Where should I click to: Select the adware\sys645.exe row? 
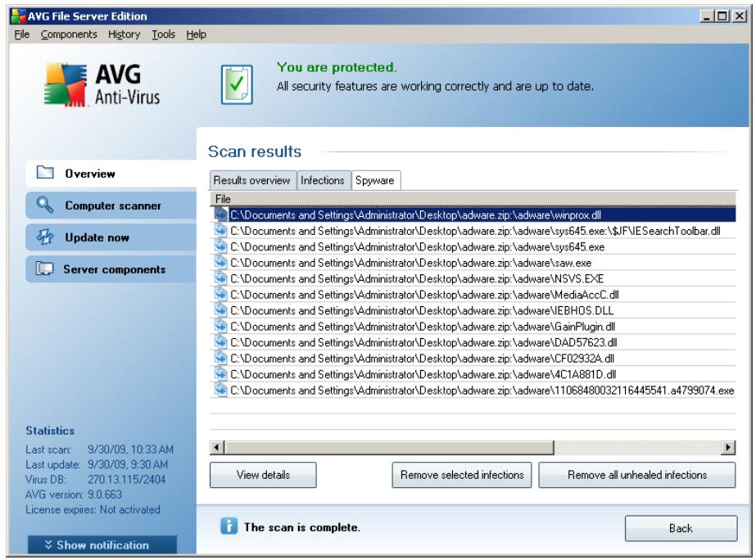coord(473,246)
